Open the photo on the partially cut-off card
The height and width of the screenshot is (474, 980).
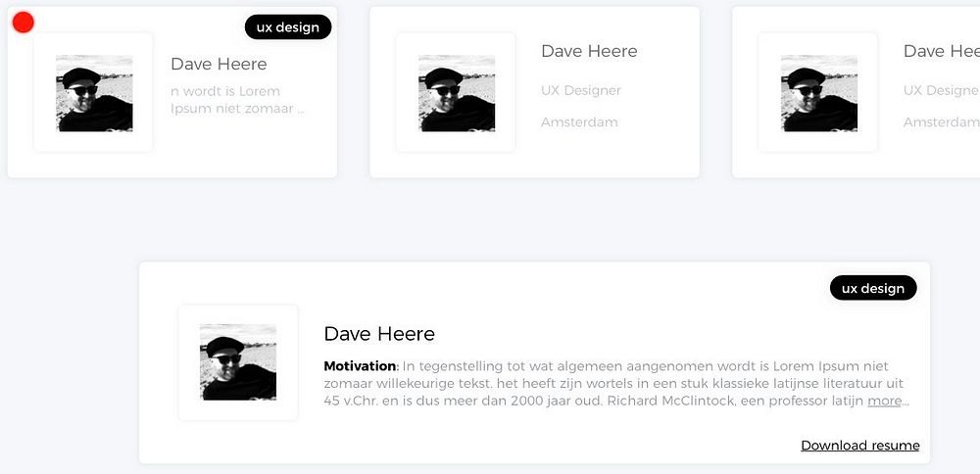(819, 93)
